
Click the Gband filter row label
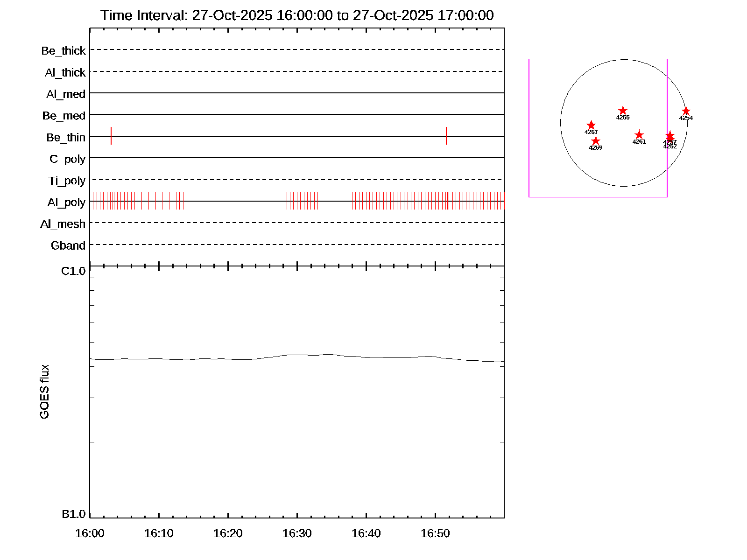tap(68, 245)
